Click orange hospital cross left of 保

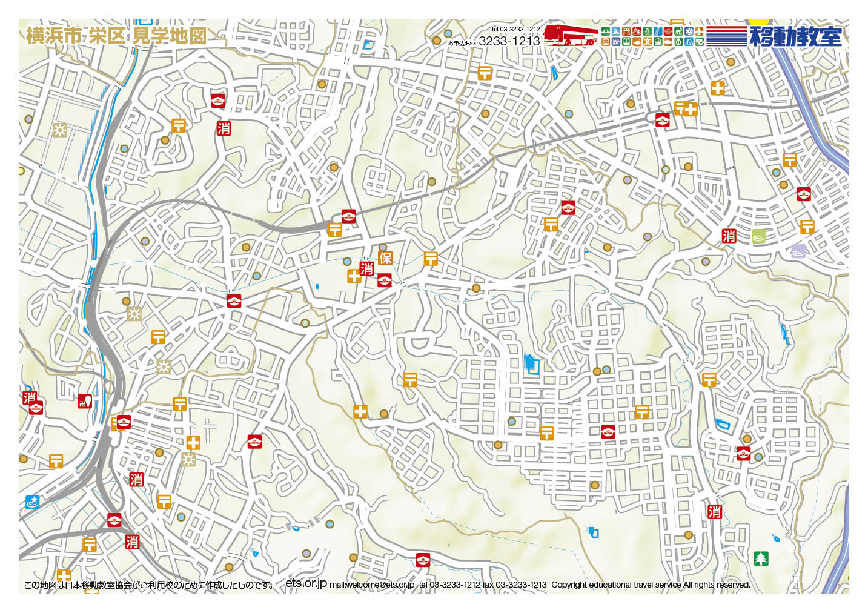point(354,277)
